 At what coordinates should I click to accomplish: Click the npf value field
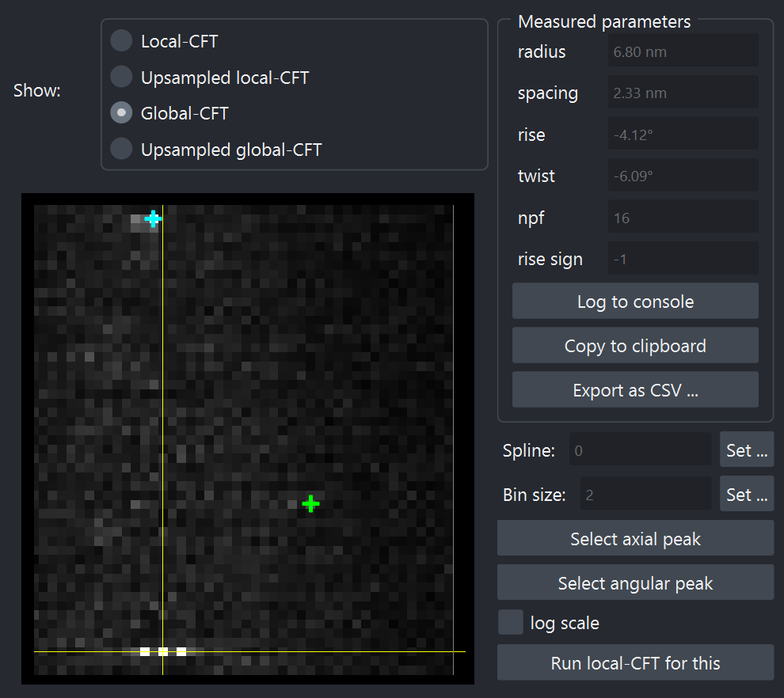pos(683,217)
